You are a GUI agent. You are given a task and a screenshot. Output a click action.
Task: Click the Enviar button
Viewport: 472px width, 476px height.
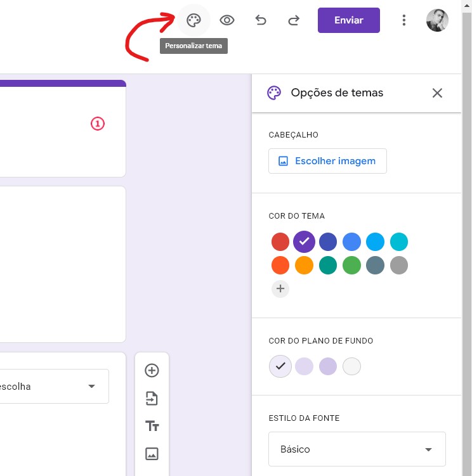coord(348,20)
